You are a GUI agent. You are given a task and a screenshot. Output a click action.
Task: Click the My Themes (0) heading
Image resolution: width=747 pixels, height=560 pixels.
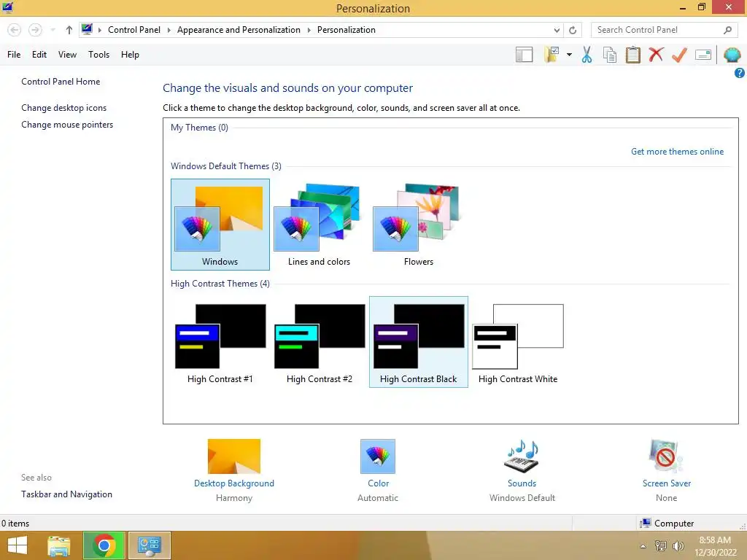[x=200, y=128]
